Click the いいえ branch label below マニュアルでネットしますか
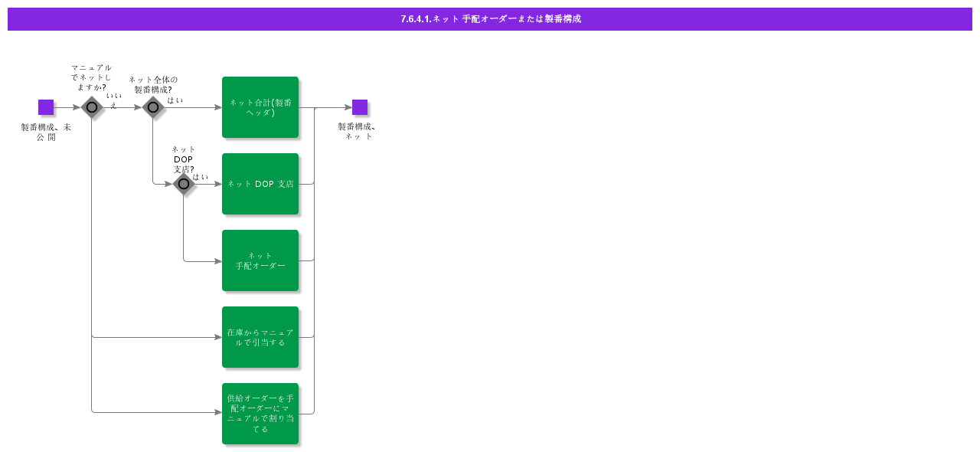The height and width of the screenshot is (452, 980). coord(115,100)
